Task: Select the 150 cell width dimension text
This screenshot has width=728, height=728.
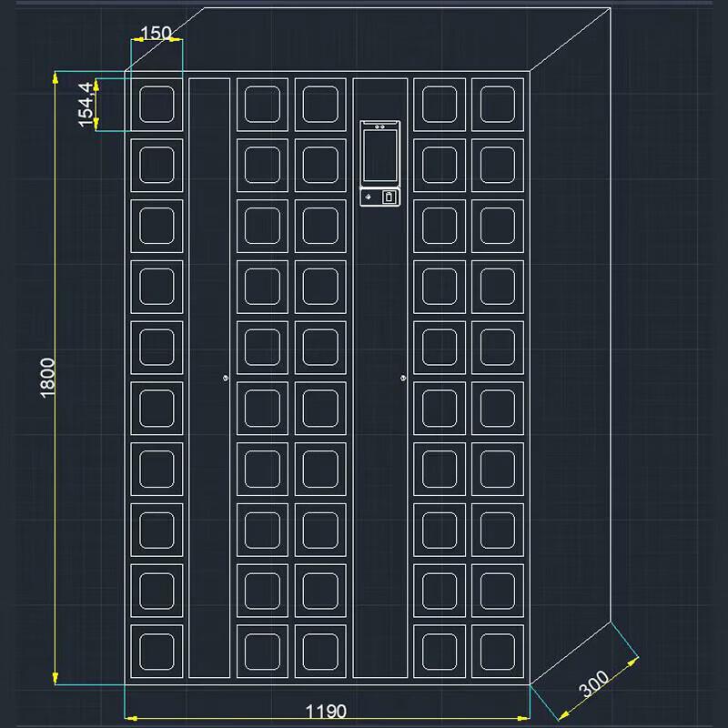Action: point(156,33)
